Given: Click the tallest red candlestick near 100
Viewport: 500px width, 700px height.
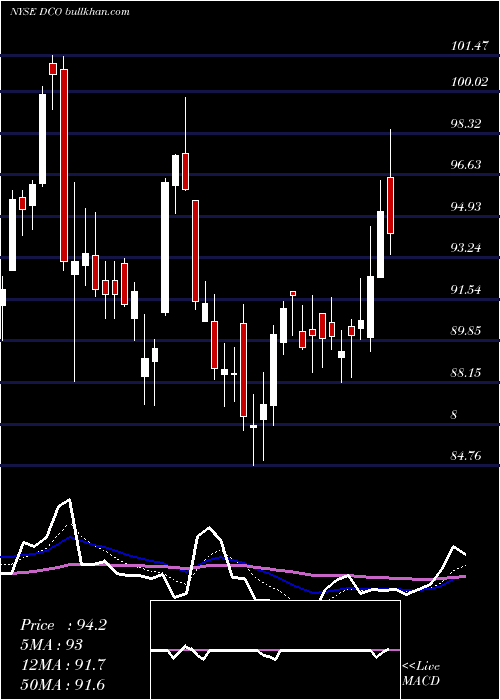Looking at the screenshot, I should coord(64,165).
